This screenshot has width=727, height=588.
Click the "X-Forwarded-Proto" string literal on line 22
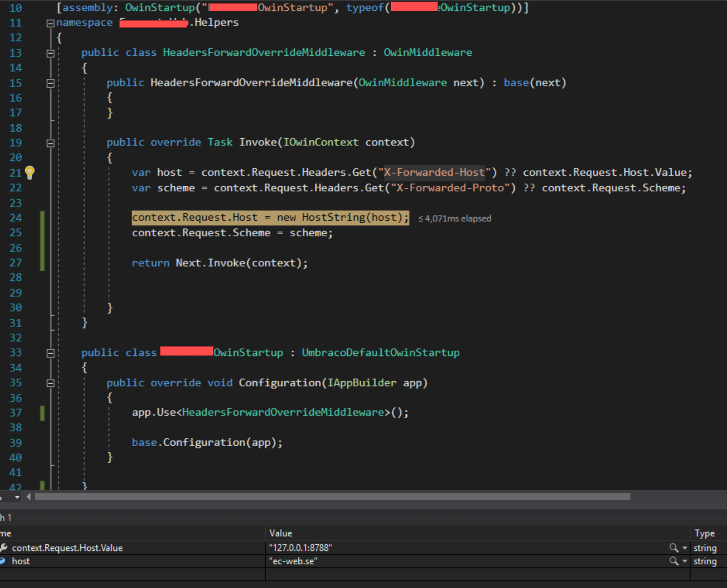pos(454,188)
